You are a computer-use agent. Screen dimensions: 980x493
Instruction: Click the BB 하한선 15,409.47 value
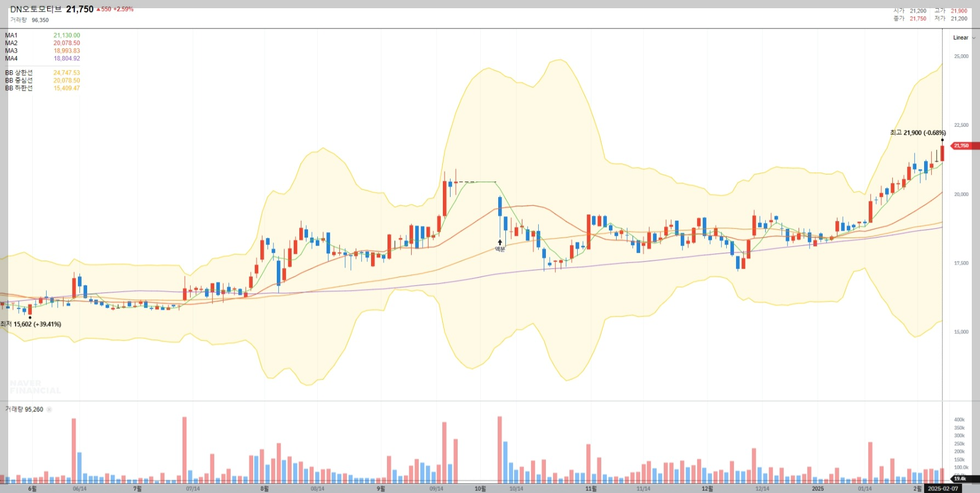67,88
